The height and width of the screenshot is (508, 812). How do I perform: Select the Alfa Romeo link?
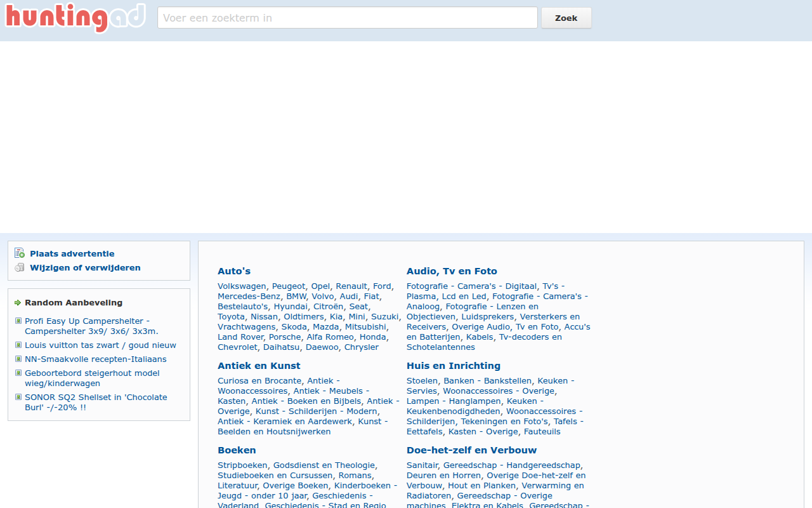point(330,337)
